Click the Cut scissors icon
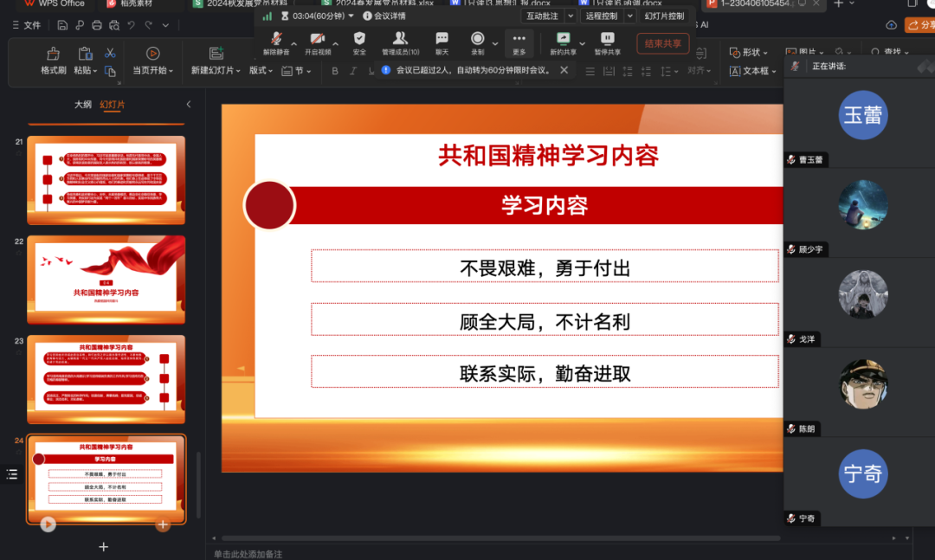Viewport: 935px width, 560px height. coord(110,54)
